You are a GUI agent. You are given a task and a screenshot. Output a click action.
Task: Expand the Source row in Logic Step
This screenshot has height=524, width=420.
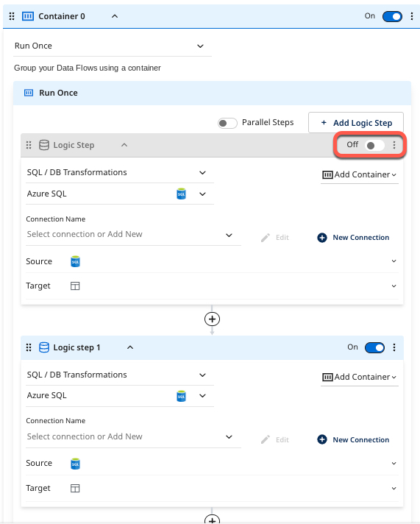(394, 261)
